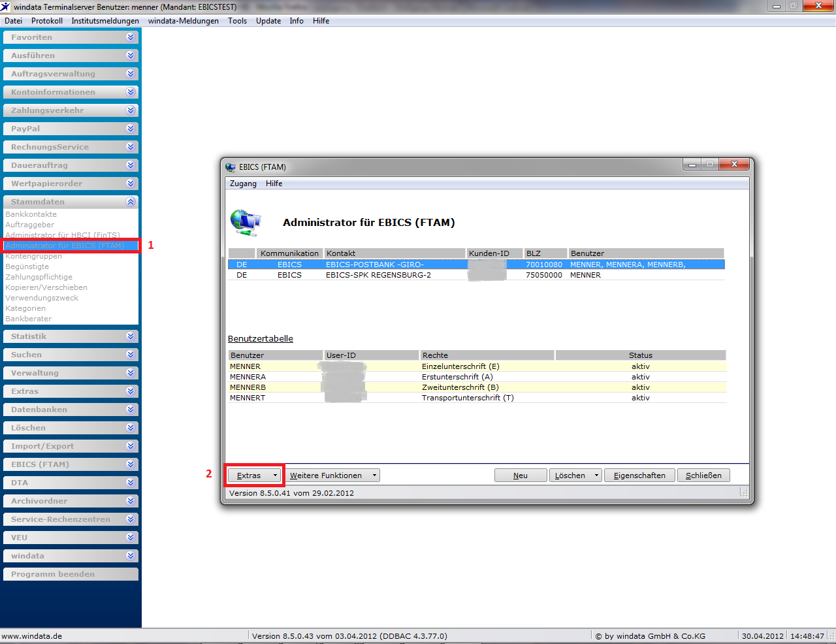Open Kontengruppen under Stammdaten

[x=34, y=256]
